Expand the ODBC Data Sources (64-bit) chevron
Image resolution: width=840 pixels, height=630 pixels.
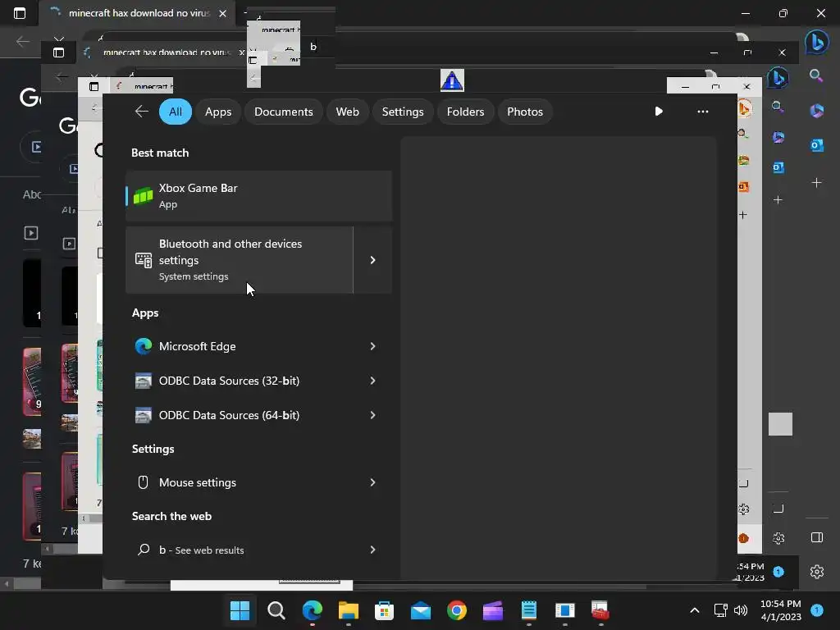tap(373, 415)
